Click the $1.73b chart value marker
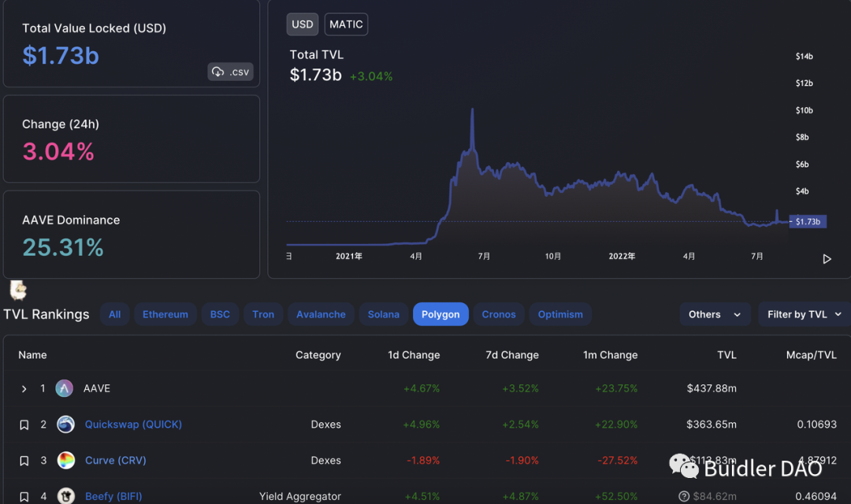Viewport: 851px width, 504px height. [x=808, y=221]
